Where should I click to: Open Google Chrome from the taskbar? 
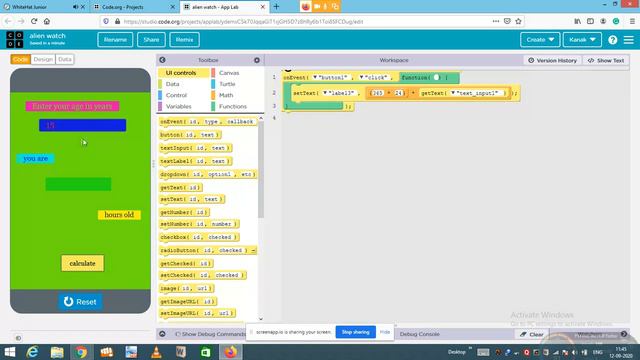pos(81,352)
